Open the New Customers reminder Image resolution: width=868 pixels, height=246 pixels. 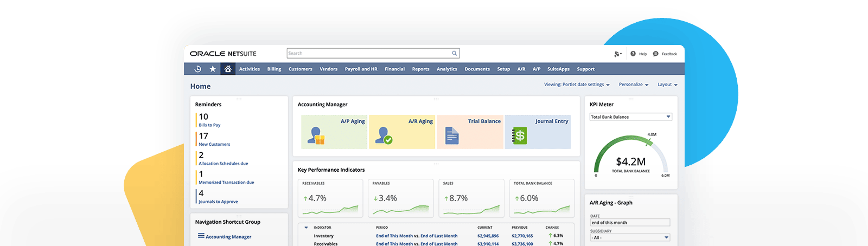pyautogui.click(x=214, y=144)
